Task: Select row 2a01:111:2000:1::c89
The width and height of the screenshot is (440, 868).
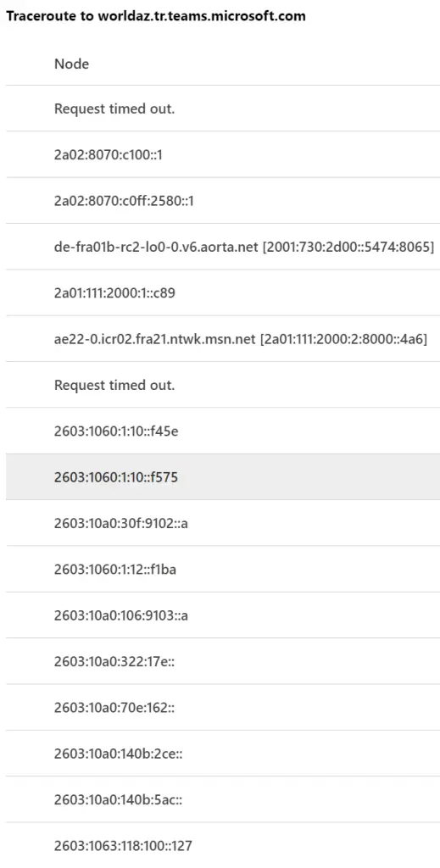Action: 222,292
